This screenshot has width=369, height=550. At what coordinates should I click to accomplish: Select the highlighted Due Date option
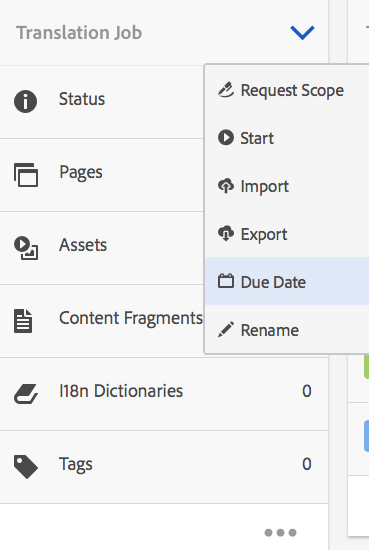(x=287, y=281)
